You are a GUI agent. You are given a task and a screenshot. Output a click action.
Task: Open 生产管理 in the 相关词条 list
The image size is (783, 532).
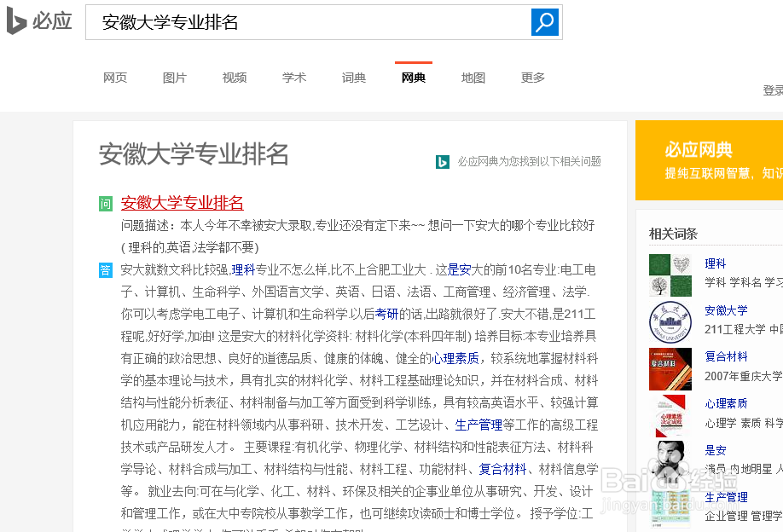click(726, 498)
